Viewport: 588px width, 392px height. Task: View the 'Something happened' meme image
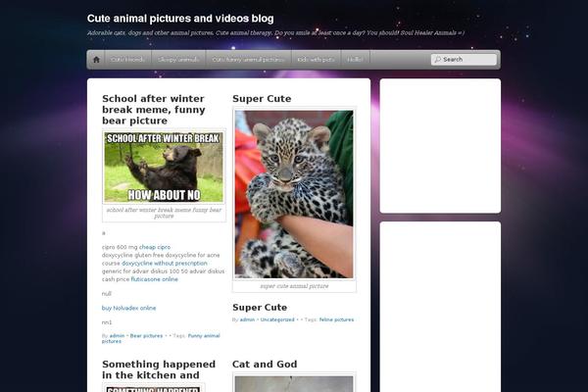[154, 388]
